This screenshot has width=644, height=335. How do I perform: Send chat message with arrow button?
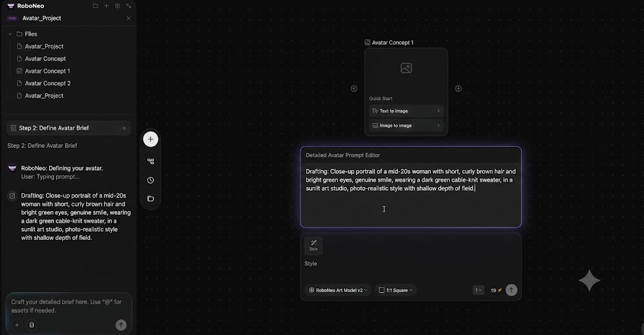121,325
